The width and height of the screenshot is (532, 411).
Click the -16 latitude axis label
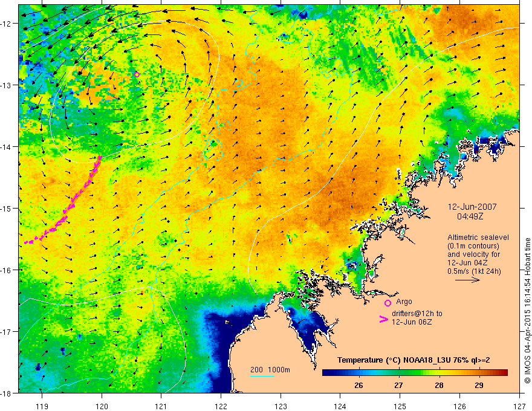[x=7, y=270]
